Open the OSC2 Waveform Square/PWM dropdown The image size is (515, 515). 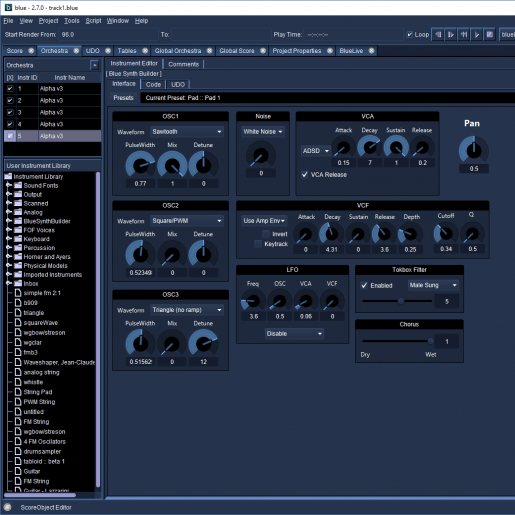click(x=186, y=221)
